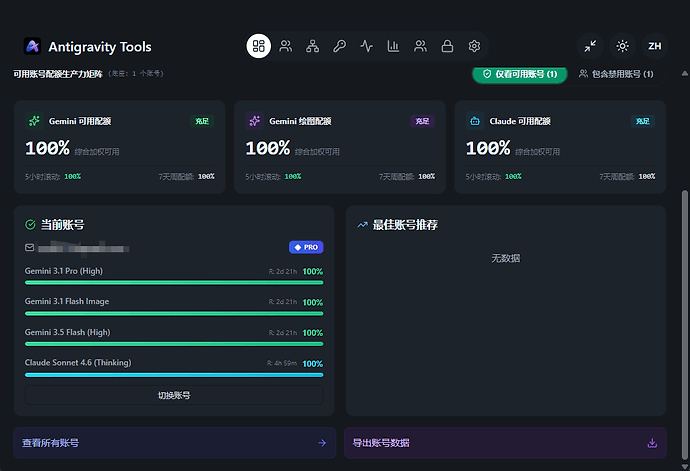
Task: Switch language with the ZH button
Action: [654, 46]
